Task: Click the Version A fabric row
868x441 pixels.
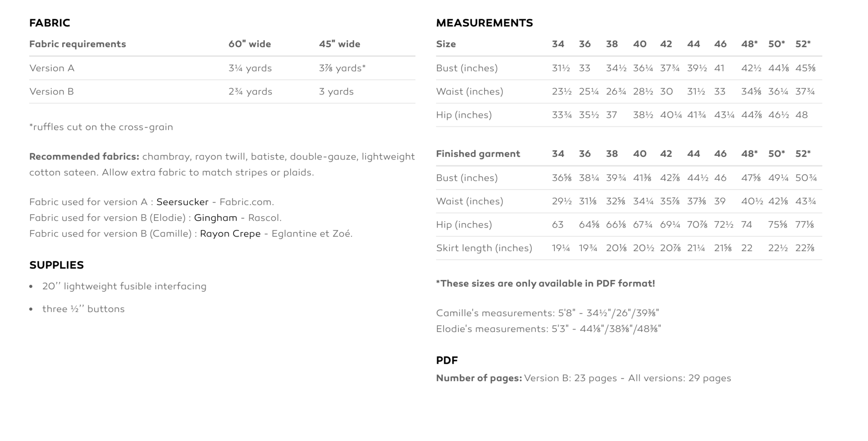Action: 222,68
